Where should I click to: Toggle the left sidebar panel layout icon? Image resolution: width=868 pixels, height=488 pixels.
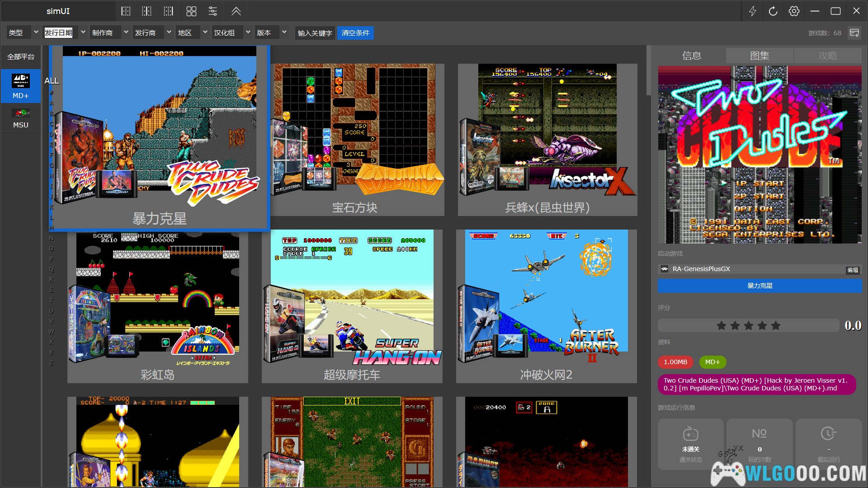(x=126, y=11)
